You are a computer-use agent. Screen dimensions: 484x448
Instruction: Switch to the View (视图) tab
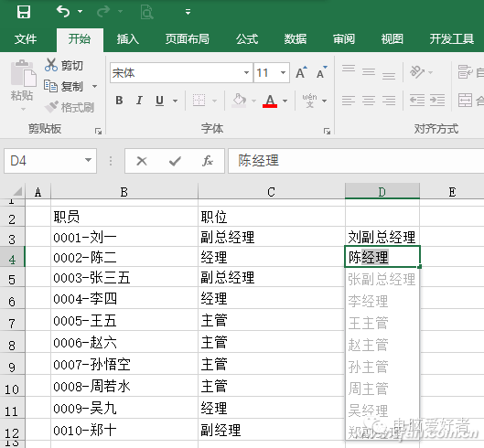392,39
